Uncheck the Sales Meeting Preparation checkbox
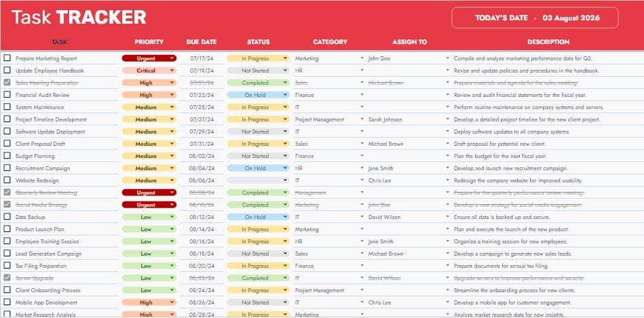Viewport: 644px width, 318px height. pos(7,83)
